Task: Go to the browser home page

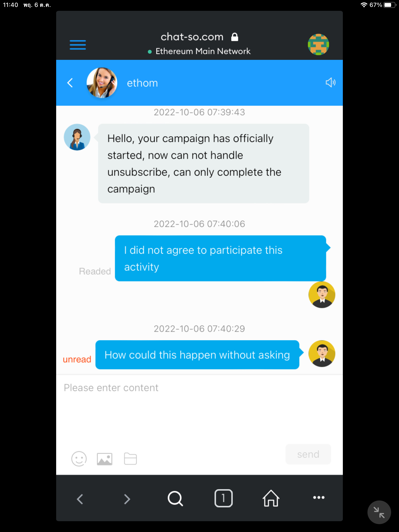Action: 271,498
